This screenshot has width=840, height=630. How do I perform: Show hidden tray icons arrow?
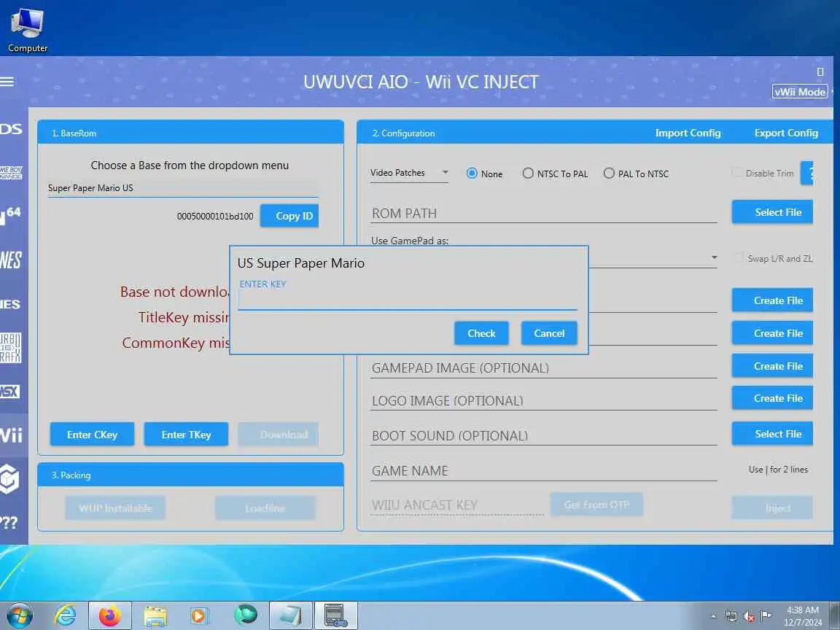click(714, 617)
